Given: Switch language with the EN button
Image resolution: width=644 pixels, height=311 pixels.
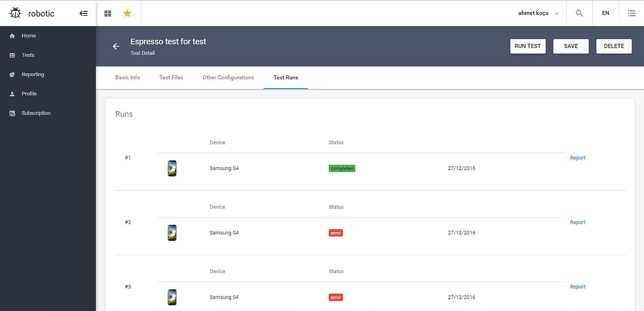Looking at the screenshot, I should 605,13.
